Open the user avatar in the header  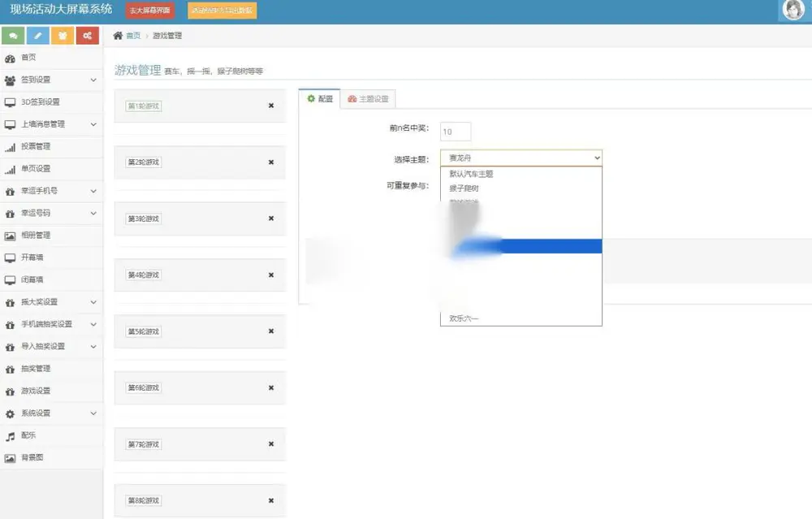793,9
